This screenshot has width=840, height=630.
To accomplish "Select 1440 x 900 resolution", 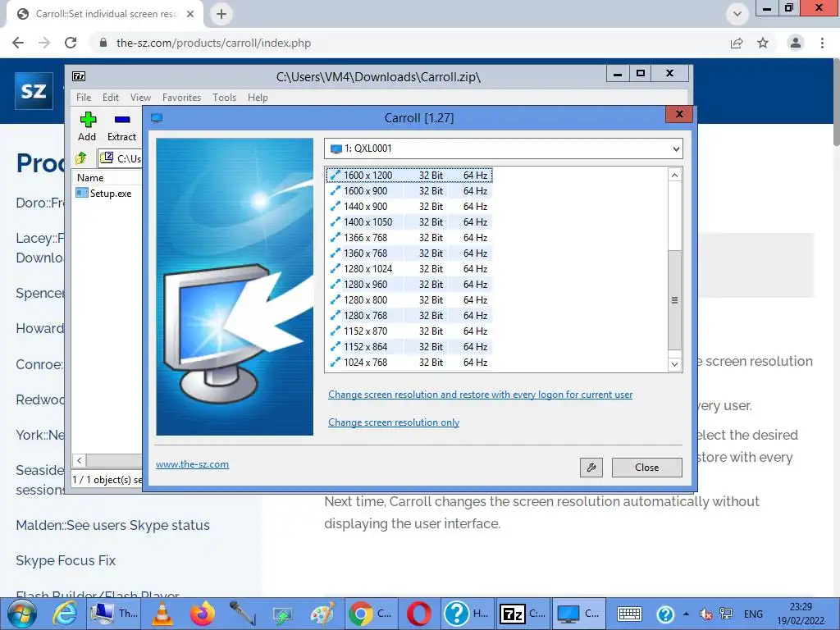I will 409,206.
